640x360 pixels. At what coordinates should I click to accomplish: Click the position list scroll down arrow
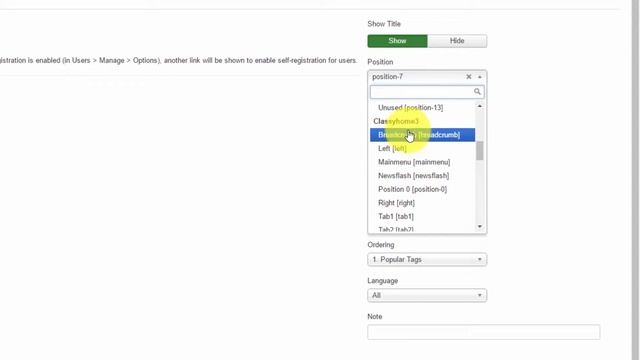point(480,227)
